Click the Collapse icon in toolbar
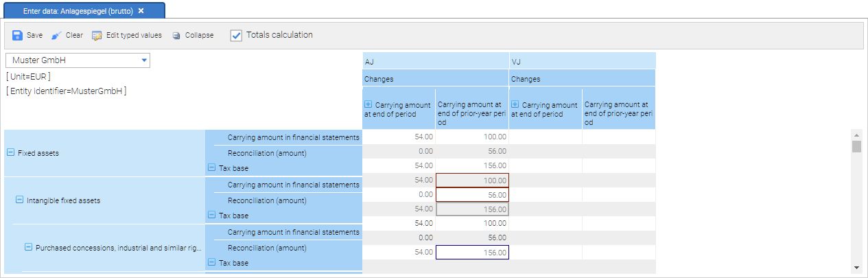Image resolution: width=868 pixels, height=278 pixels. 177,35
